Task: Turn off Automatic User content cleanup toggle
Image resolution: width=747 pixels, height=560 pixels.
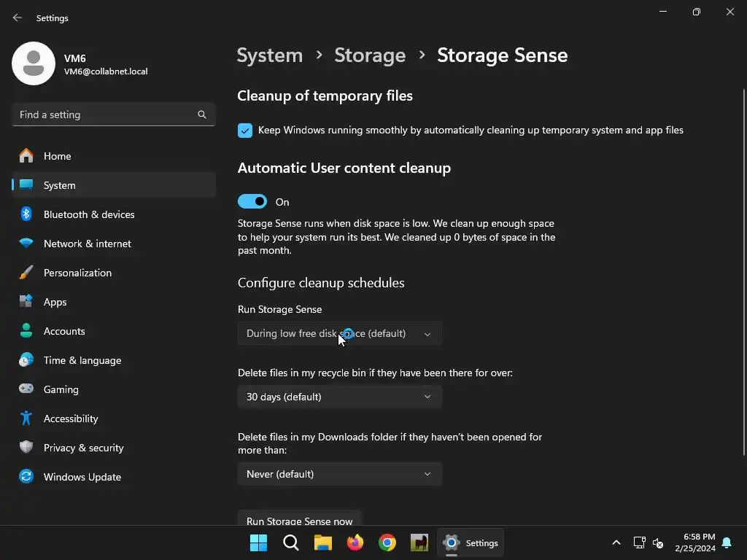Action: (x=252, y=202)
